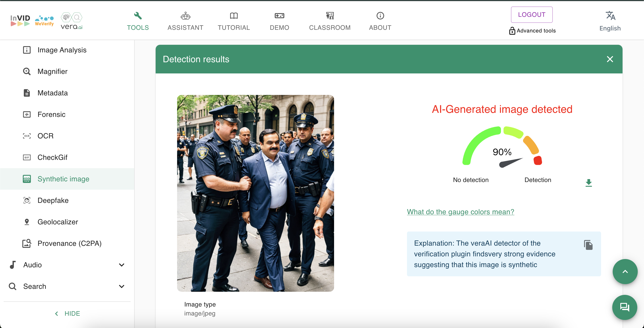Download the detection result with arrow icon
This screenshot has width=644, height=328.
[589, 183]
